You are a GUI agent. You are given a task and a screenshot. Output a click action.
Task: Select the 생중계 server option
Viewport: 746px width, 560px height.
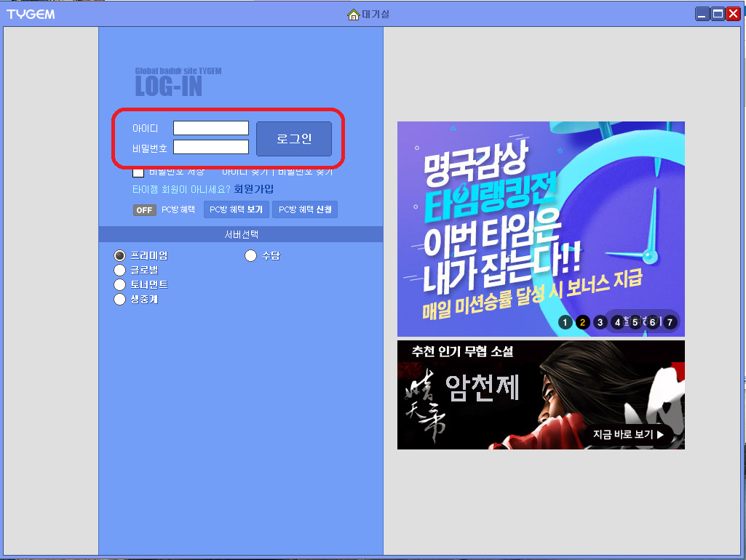(119, 299)
